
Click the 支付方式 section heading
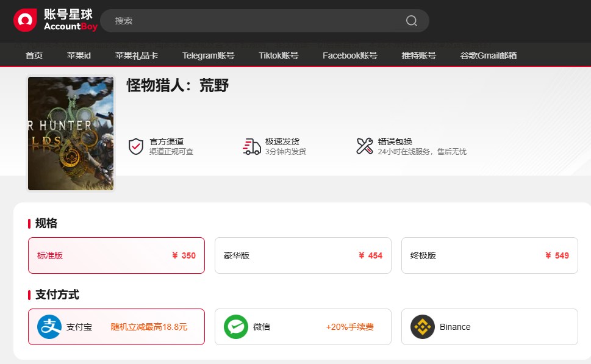[57, 294]
